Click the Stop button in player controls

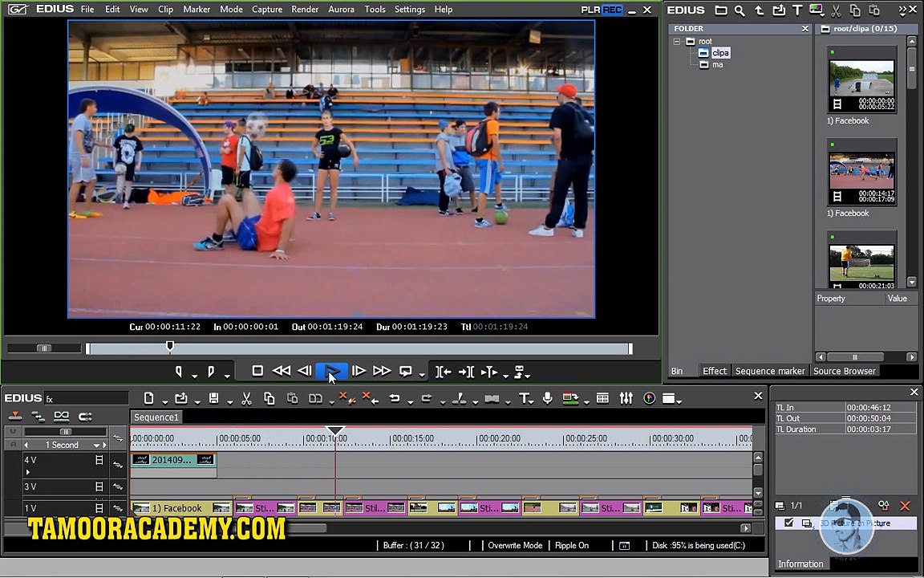257,371
